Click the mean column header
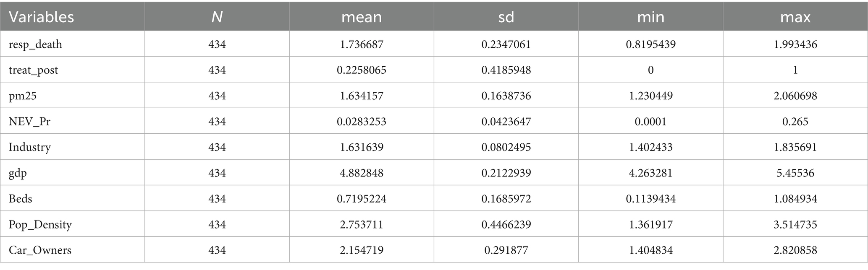This screenshot has width=868, height=270. click(x=361, y=17)
